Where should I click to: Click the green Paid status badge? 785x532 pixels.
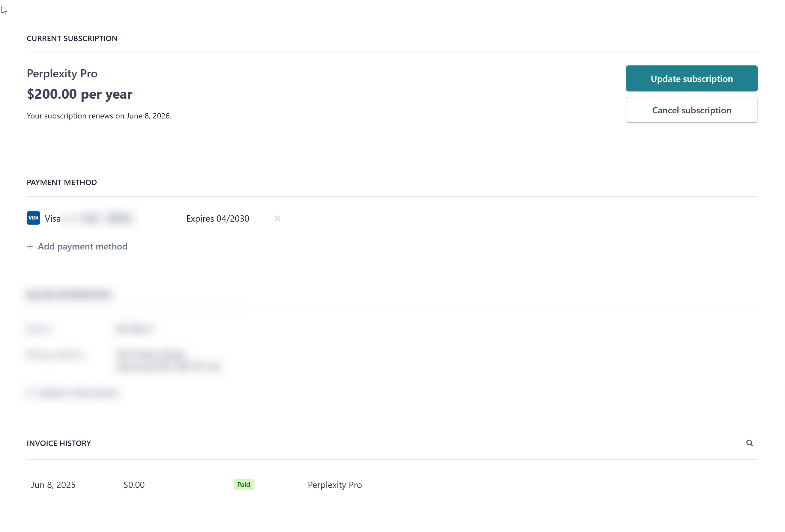click(x=243, y=485)
